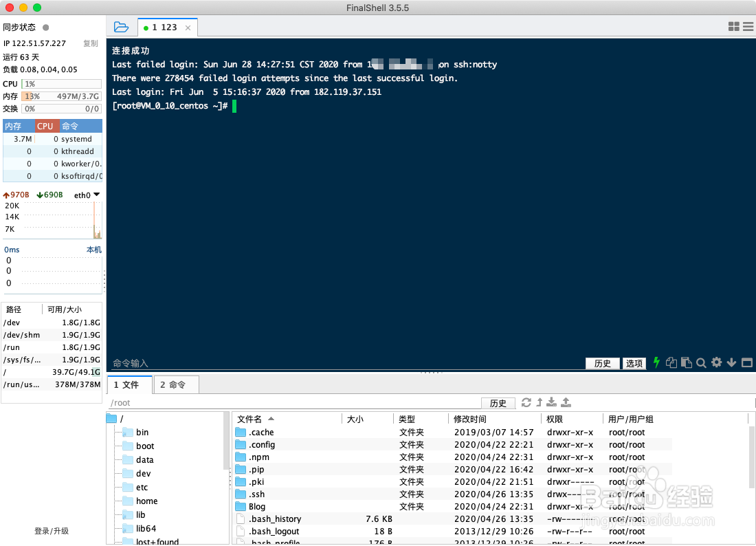This screenshot has width=756, height=546.
Task: Switch to the "1 123" session tab
Action: (167, 28)
